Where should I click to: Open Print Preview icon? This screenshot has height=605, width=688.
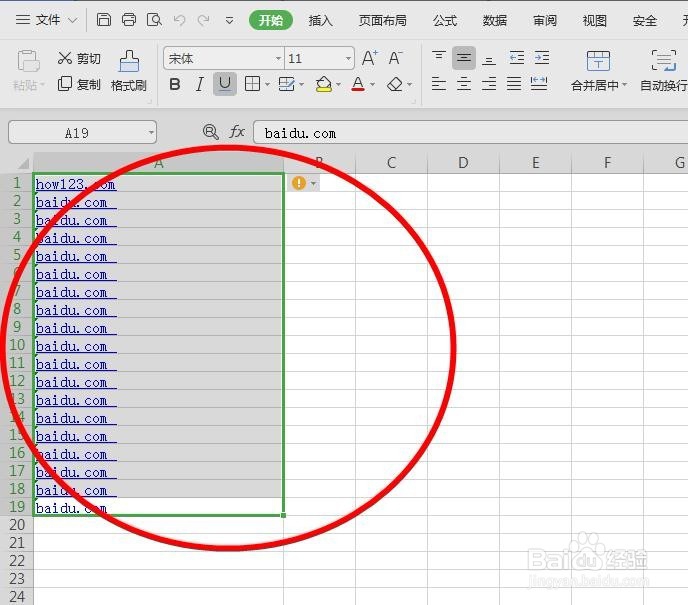point(154,20)
